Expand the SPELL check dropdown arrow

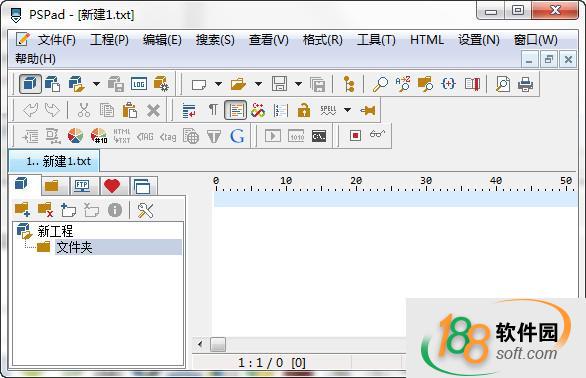pyautogui.click(x=347, y=110)
